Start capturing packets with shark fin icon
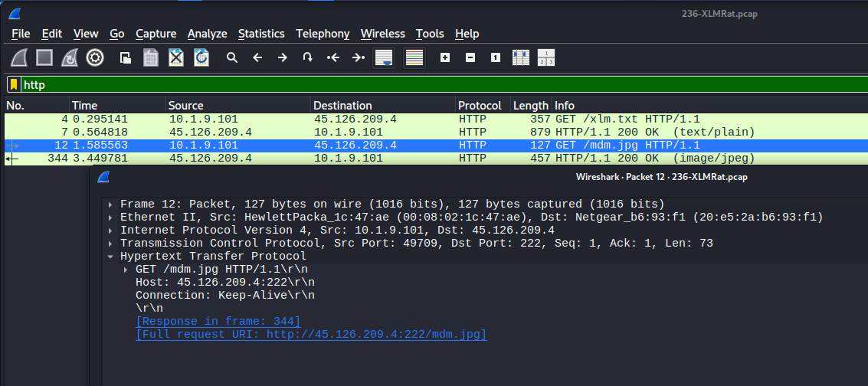 point(19,57)
